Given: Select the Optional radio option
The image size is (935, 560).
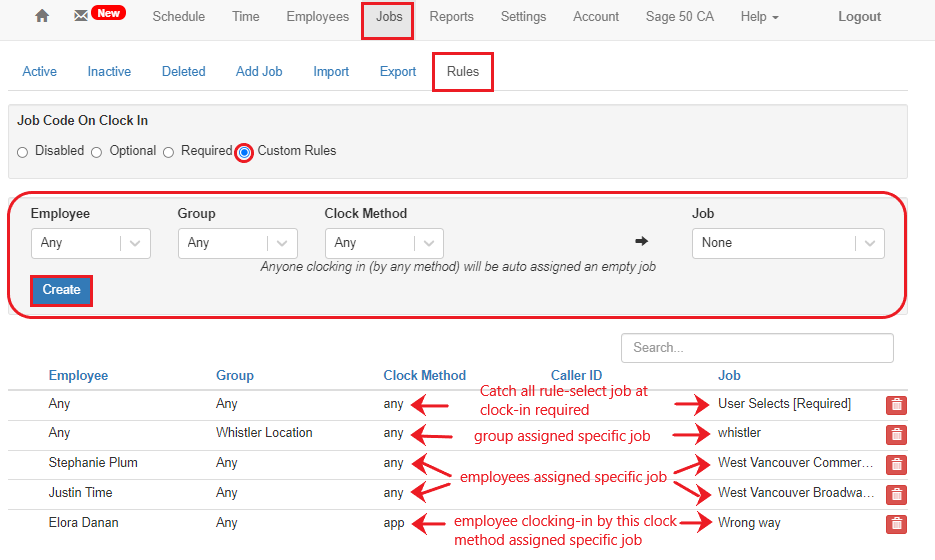Looking at the screenshot, I should (x=97, y=152).
